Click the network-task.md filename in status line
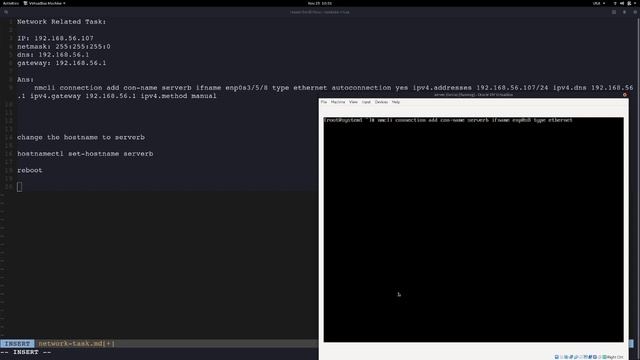The width and height of the screenshot is (640, 360). pos(76,344)
